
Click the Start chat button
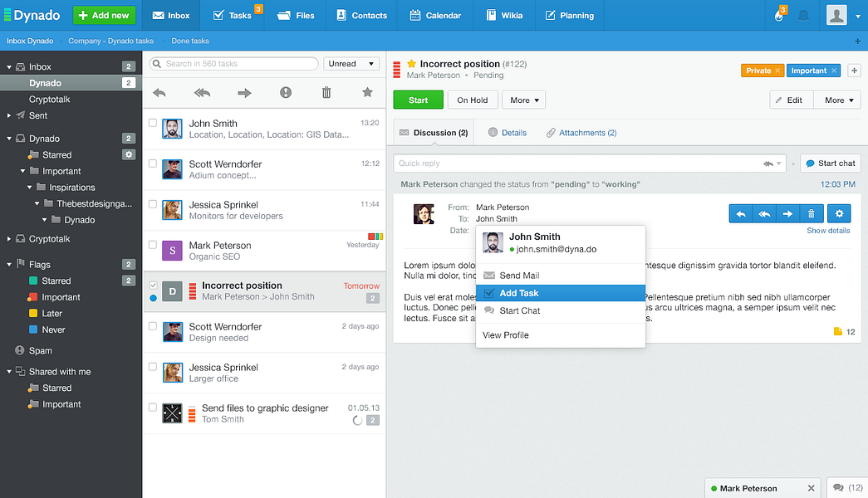click(x=831, y=164)
